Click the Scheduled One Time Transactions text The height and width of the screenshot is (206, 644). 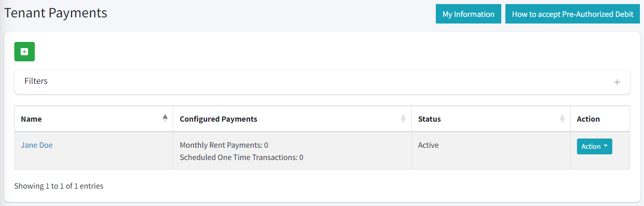pos(241,157)
